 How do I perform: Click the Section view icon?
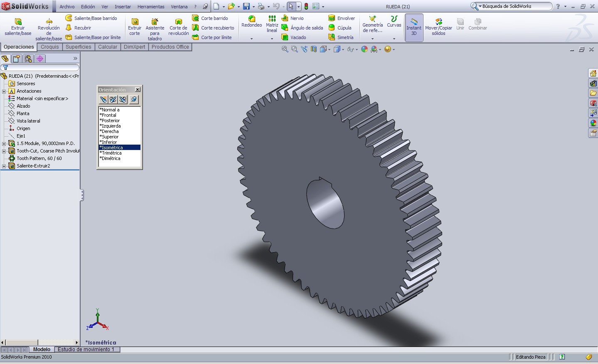click(314, 49)
